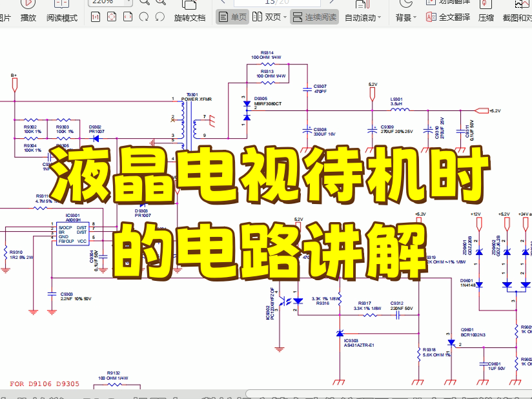Click the 全文翻译 full-text translate button
532x399 pixels.
click(448, 17)
